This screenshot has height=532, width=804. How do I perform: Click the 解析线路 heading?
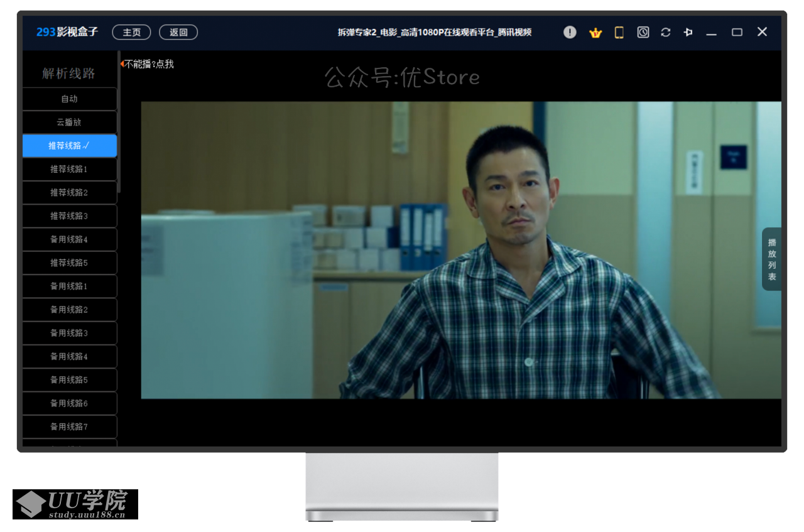69,73
